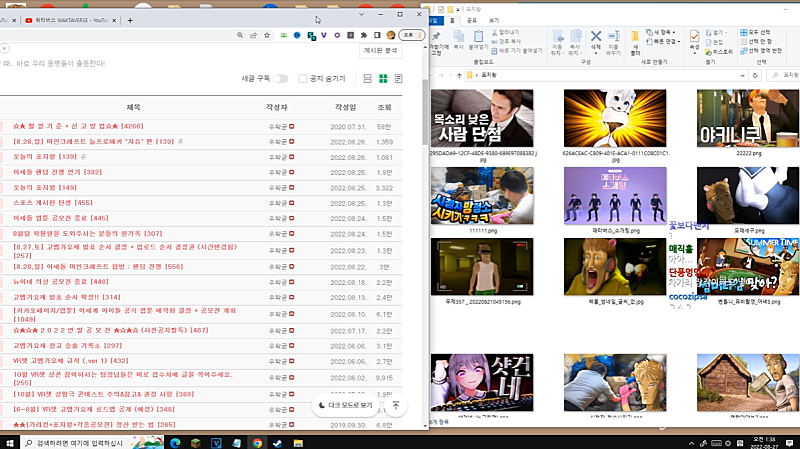Create new folder from ribbon
Screen dimensions: 800x449
pyautogui.click(x=633, y=39)
